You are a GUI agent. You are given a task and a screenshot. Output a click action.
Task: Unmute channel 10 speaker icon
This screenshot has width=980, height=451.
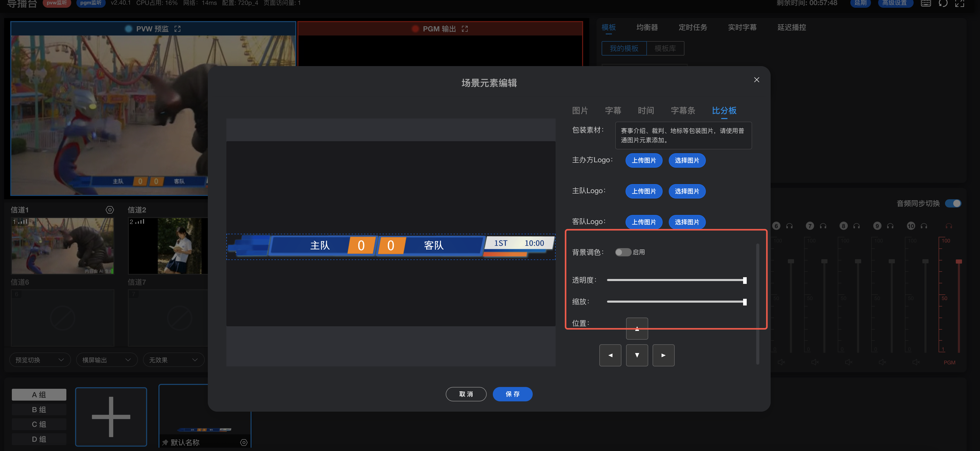916,362
